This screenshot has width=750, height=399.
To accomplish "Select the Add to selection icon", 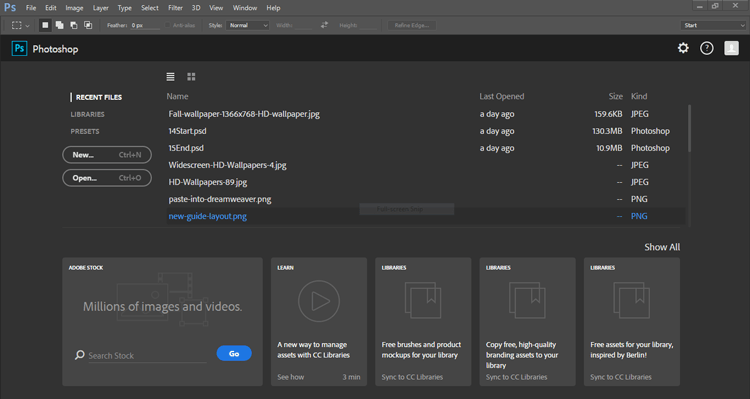I will pyautogui.click(x=59, y=25).
